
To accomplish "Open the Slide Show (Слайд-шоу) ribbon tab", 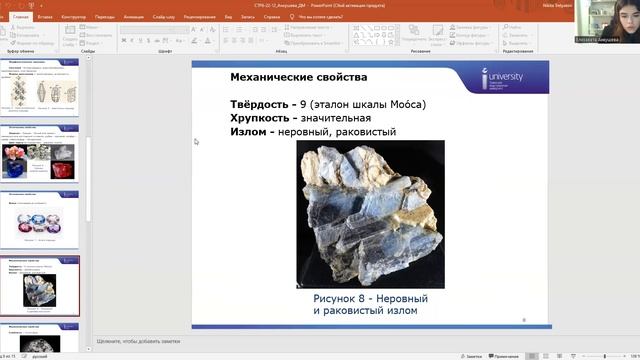I will [x=164, y=17].
